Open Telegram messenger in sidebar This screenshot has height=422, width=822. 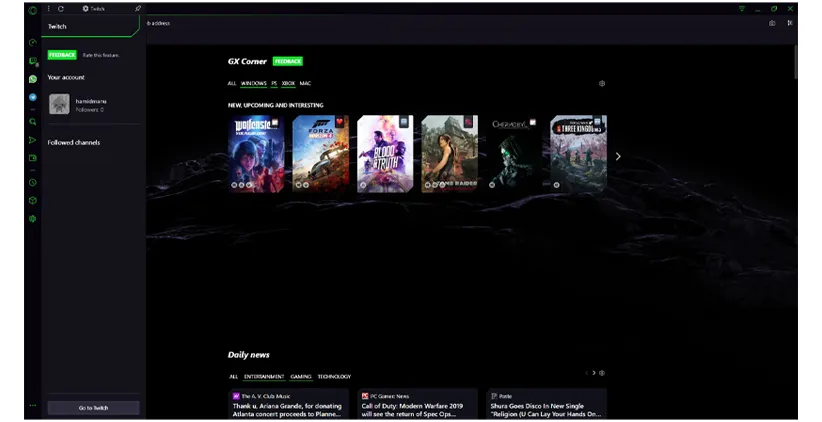pos(33,97)
